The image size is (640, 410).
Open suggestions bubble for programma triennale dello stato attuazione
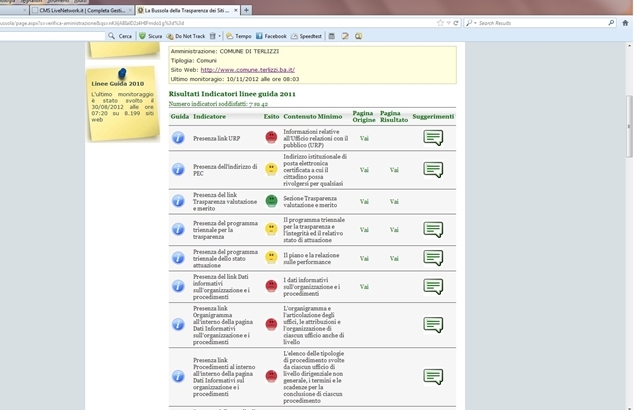[x=433, y=258]
